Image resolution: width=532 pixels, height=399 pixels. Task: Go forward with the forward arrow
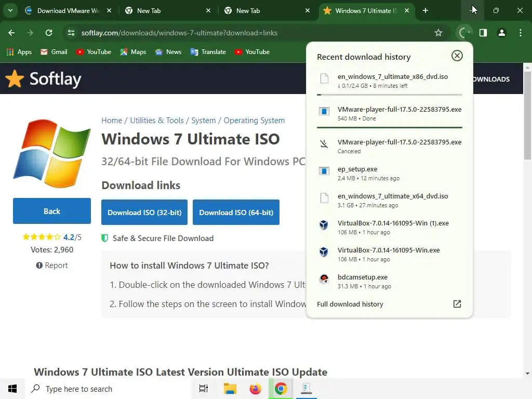click(x=30, y=33)
